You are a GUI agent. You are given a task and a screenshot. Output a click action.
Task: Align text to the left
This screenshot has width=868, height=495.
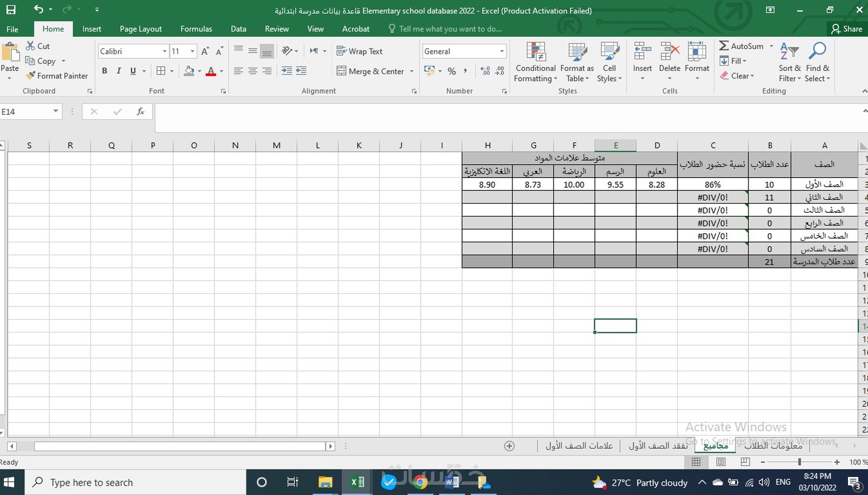[238, 71]
